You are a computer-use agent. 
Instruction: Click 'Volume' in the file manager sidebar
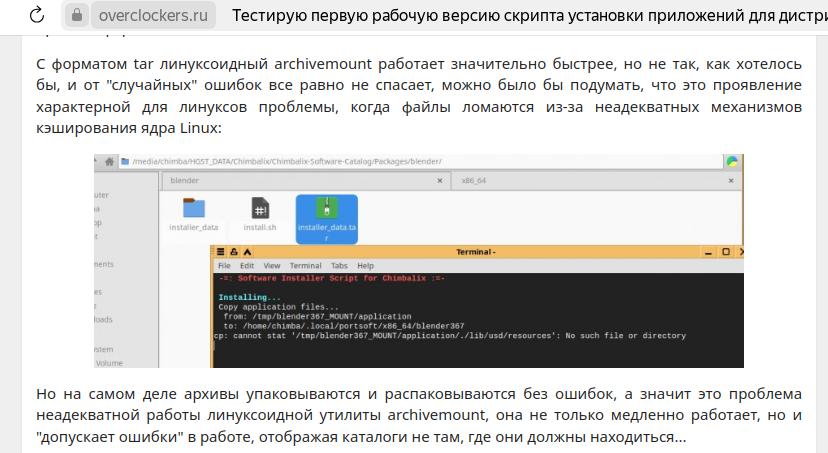(x=109, y=363)
